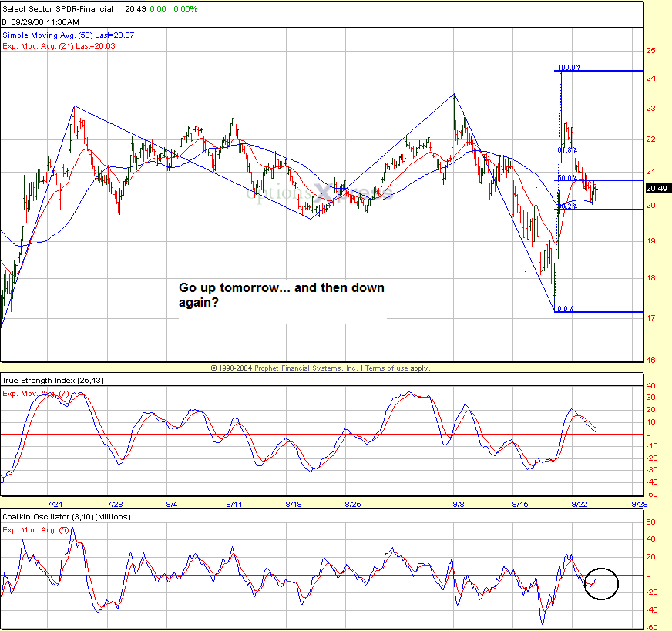
Task: Click the 25 price axis label
Action: tap(650, 51)
